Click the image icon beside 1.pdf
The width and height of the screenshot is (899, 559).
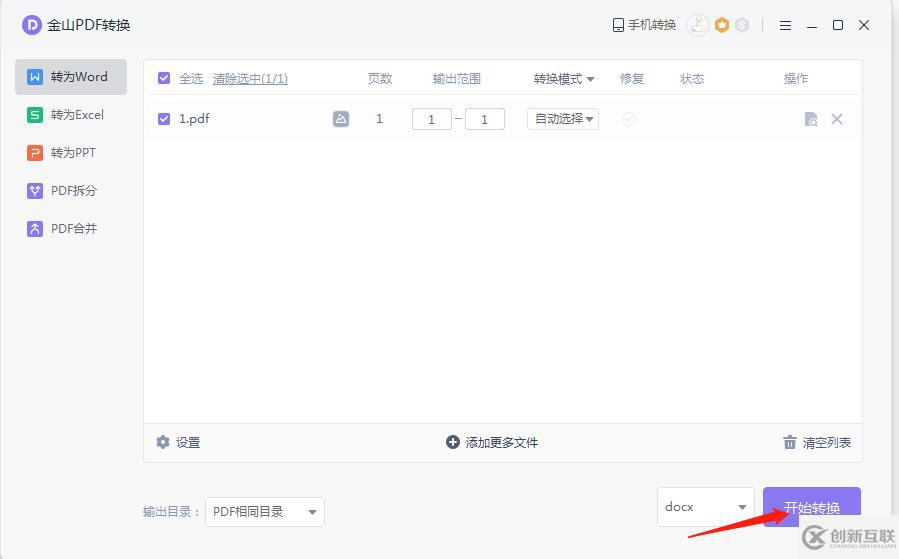[x=341, y=119]
